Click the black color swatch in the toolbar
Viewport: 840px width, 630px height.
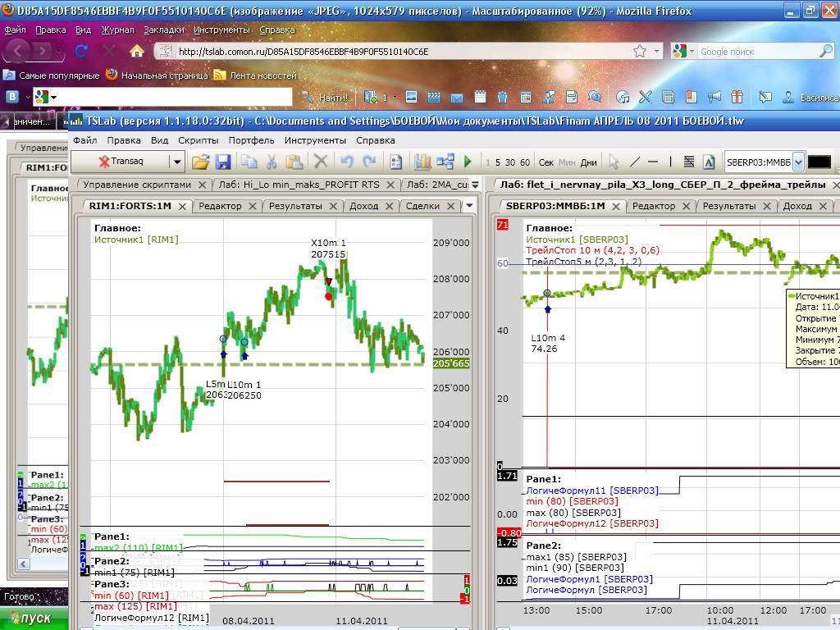[x=819, y=162]
